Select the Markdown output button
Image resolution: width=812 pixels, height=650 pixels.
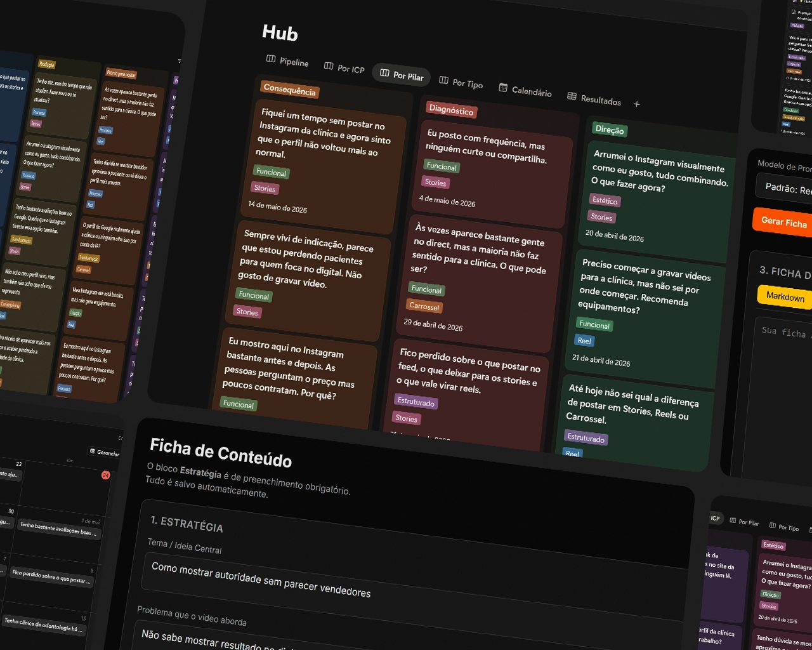[785, 296]
